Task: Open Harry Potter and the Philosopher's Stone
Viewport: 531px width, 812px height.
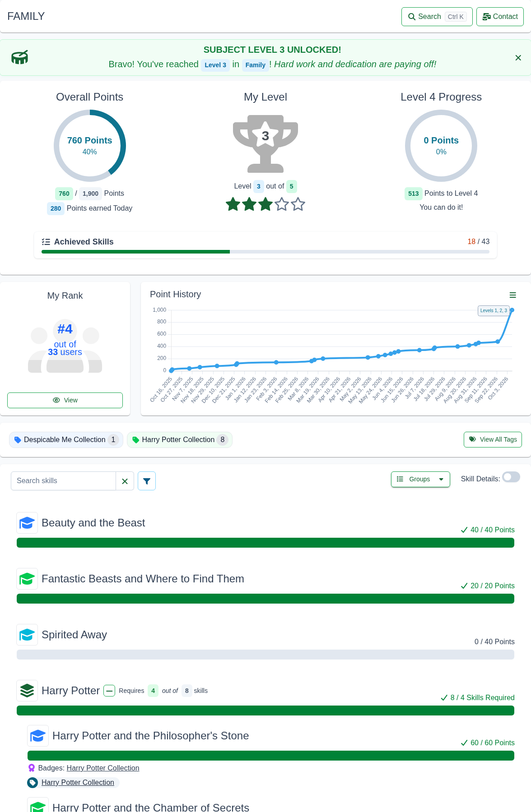Action: click(150, 736)
